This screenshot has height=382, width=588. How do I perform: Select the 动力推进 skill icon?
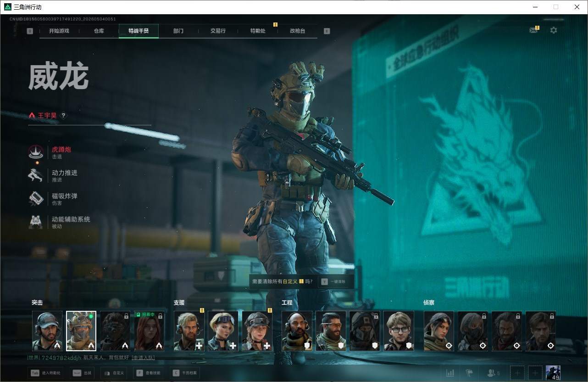(x=36, y=175)
